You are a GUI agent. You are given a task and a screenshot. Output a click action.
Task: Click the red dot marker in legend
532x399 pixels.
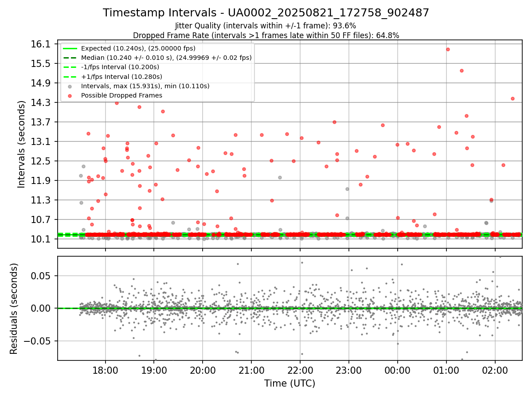(70, 95)
